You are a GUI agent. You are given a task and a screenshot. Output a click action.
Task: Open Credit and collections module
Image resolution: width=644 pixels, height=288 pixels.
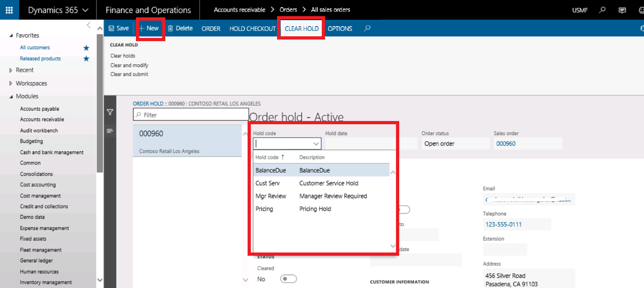tap(44, 207)
